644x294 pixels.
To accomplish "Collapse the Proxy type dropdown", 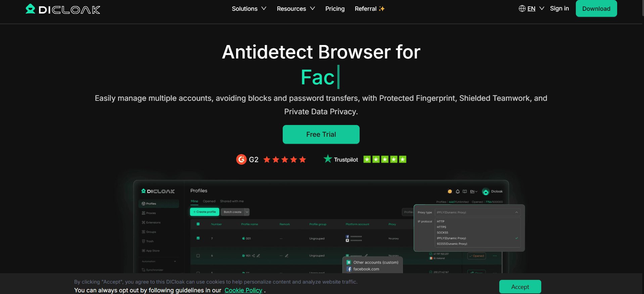I will (516, 212).
